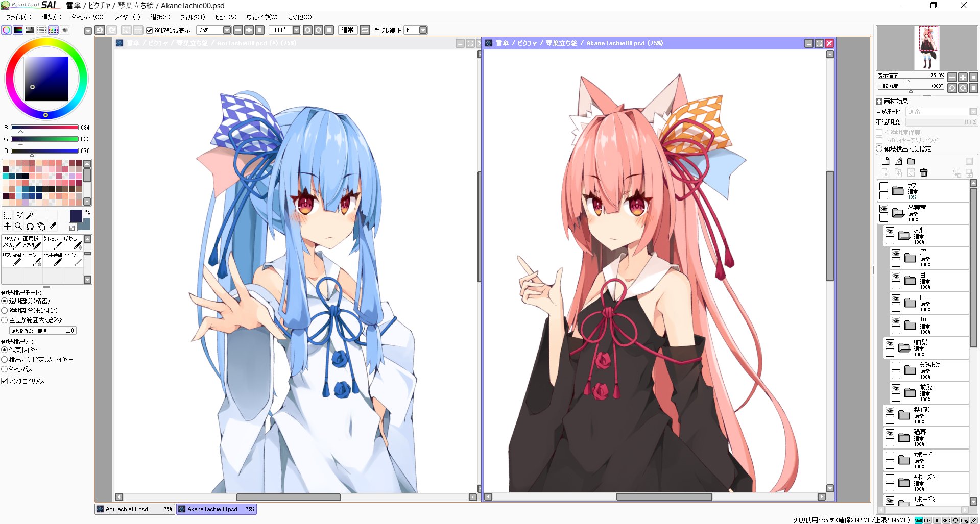Open the ファイル(F) menu

tap(18, 17)
